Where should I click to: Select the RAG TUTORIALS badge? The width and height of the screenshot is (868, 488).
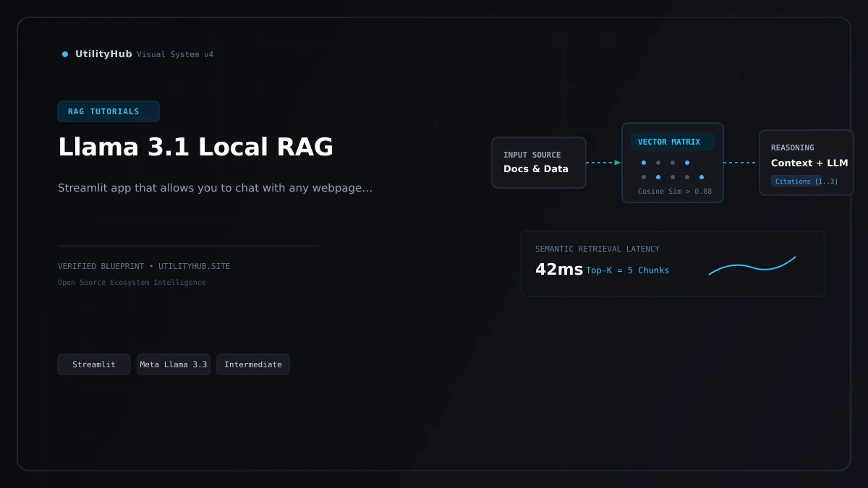109,111
